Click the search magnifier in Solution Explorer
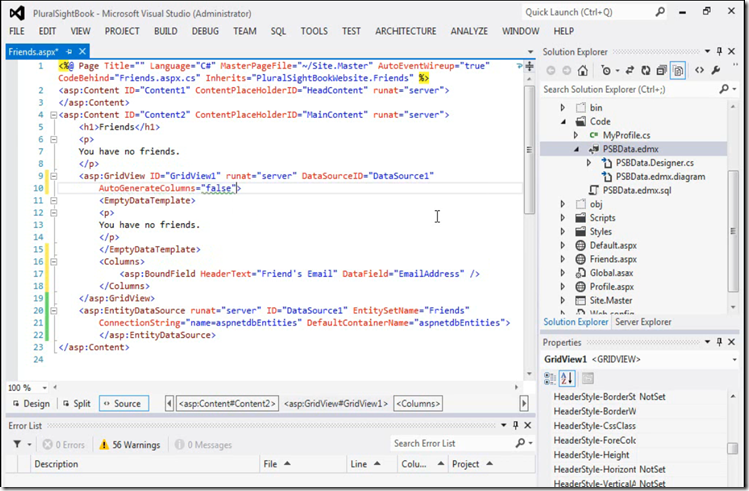The height and width of the screenshot is (491, 749). click(x=724, y=89)
